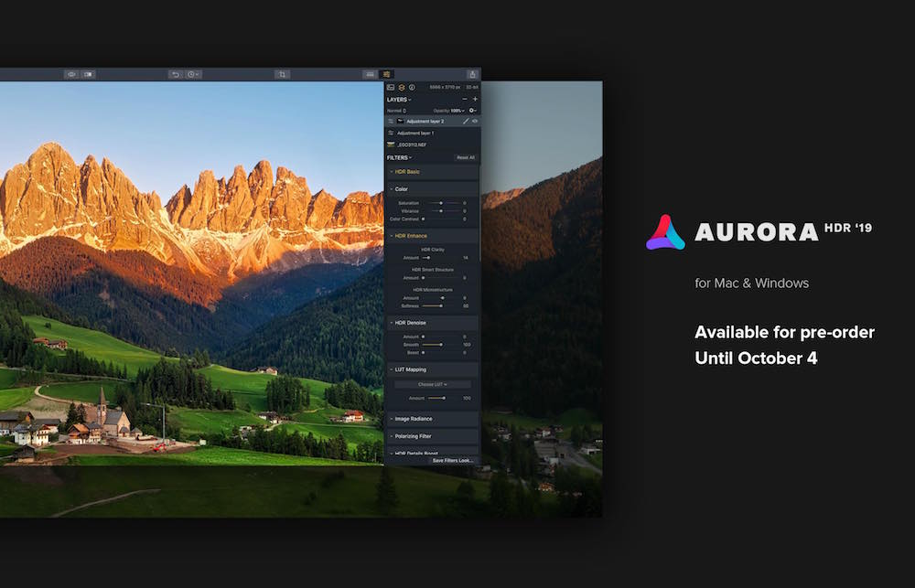Add a new layer with plus icon
This screenshot has height=588, width=915.
475,99
